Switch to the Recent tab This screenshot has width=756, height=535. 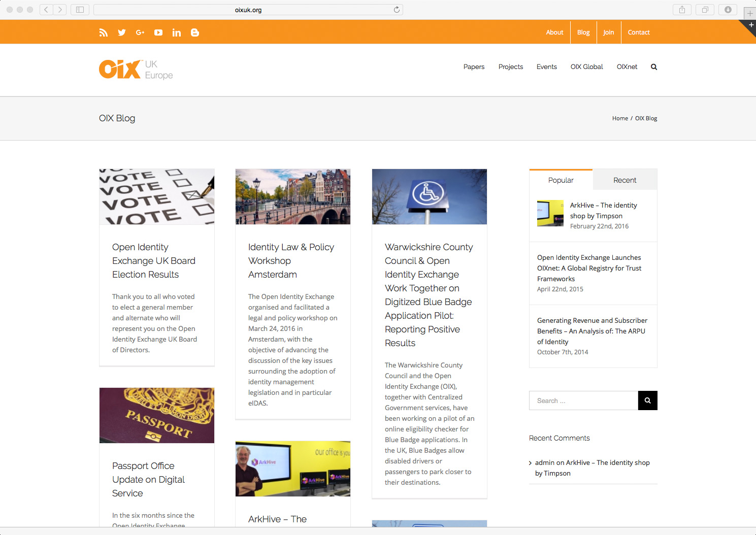[624, 180]
